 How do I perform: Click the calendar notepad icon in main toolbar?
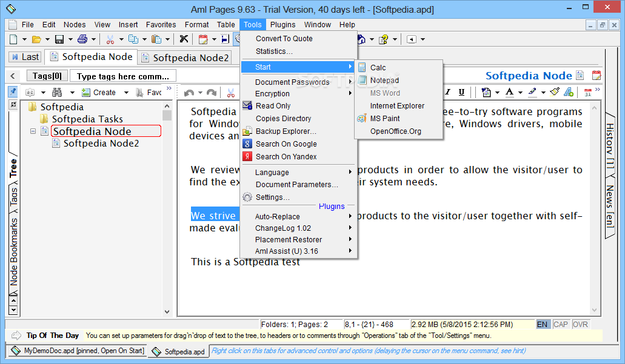click(203, 39)
